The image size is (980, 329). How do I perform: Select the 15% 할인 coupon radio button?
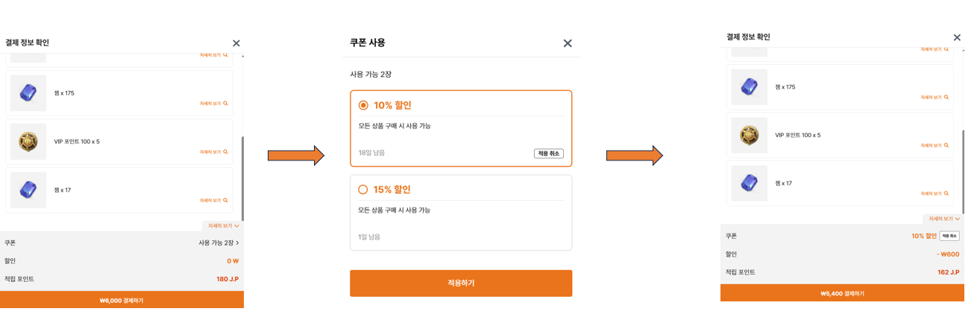pos(363,189)
